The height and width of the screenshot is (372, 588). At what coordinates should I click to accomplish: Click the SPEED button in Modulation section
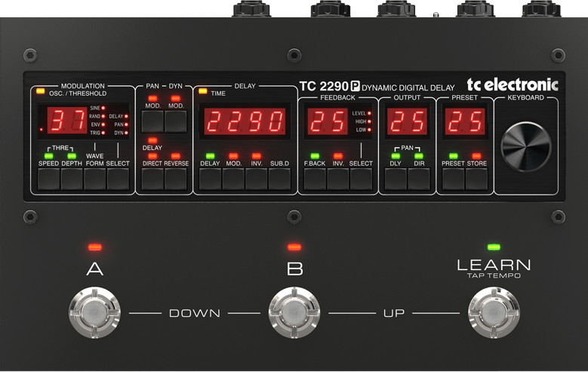click(x=49, y=179)
